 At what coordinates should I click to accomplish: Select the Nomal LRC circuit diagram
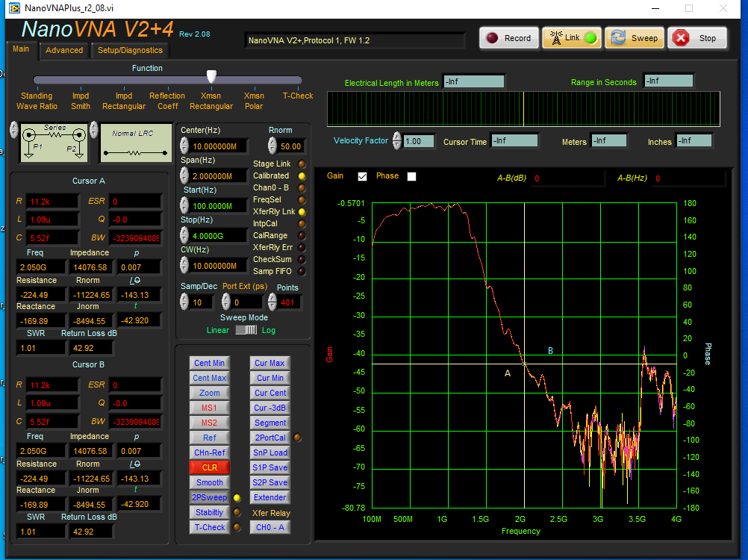tap(136, 142)
